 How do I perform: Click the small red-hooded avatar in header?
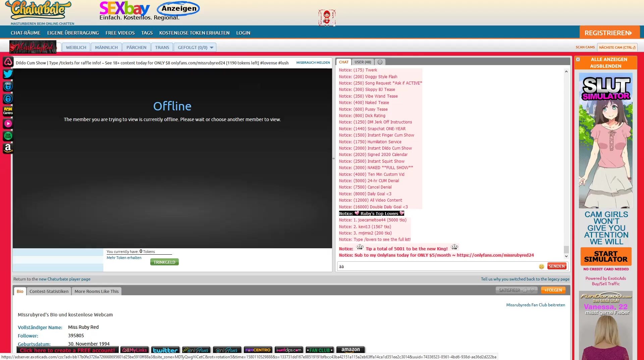pos(327,18)
